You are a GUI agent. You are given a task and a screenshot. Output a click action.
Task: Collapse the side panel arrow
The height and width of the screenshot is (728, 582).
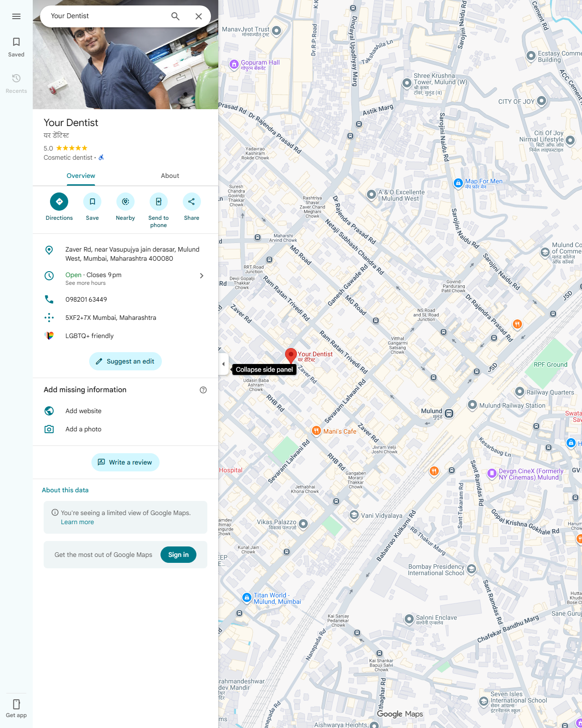[x=223, y=364]
